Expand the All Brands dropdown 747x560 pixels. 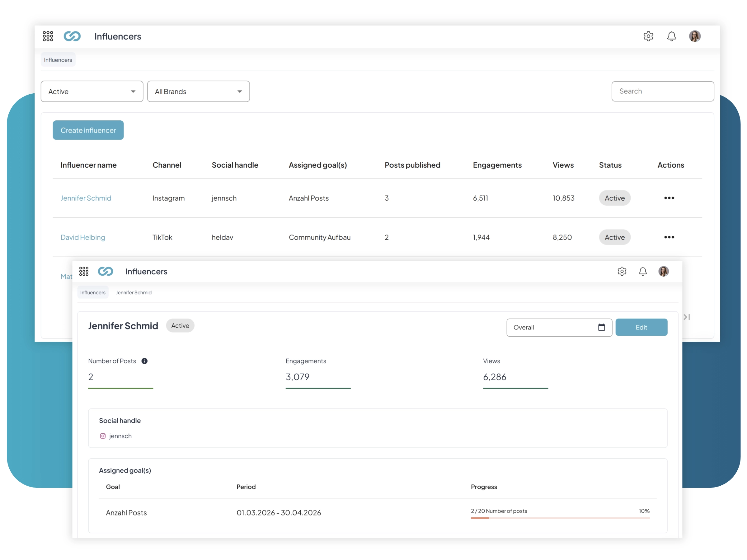198,91
